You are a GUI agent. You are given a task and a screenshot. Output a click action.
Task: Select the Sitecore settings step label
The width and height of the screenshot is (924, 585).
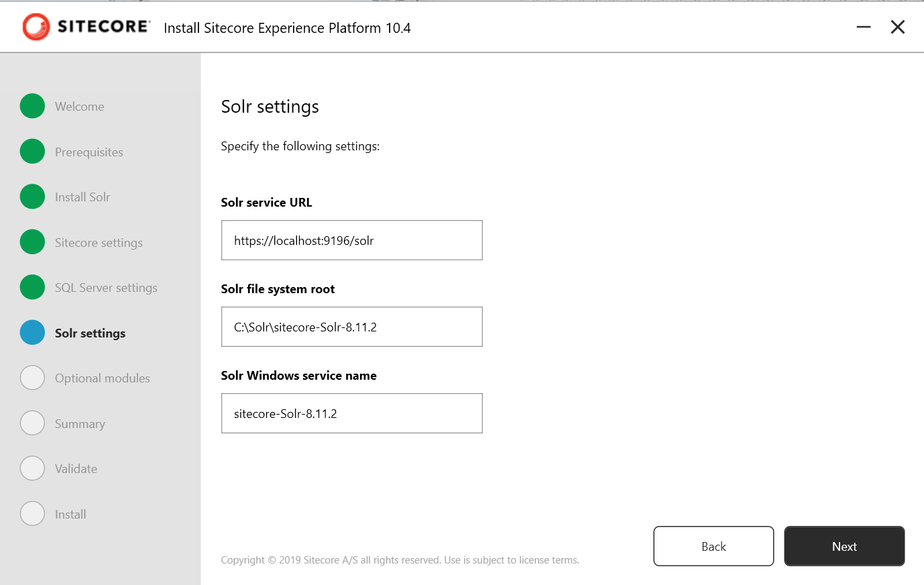point(99,243)
